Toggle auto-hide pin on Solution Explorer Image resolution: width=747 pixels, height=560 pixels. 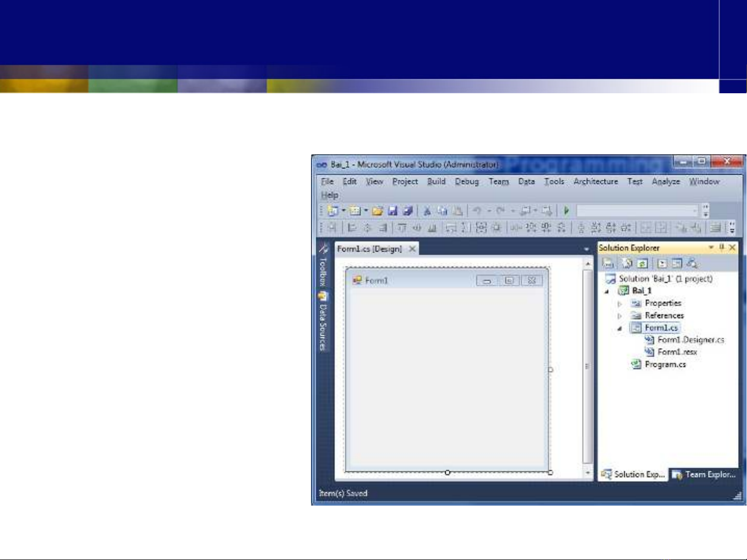click(721, 248)
